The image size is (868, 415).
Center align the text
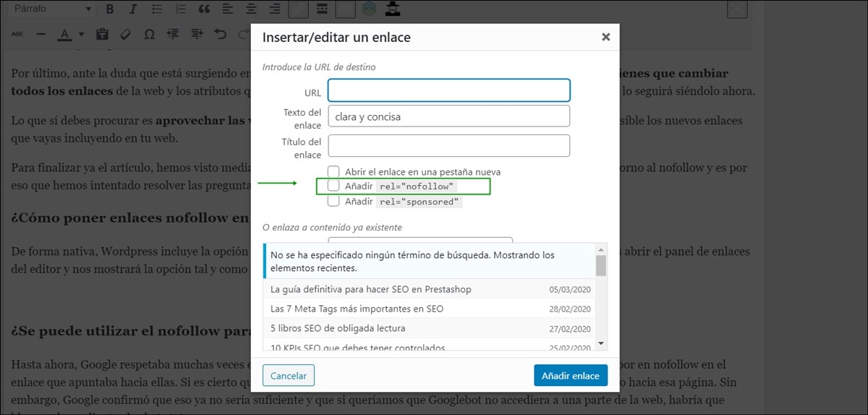(251, 9)
